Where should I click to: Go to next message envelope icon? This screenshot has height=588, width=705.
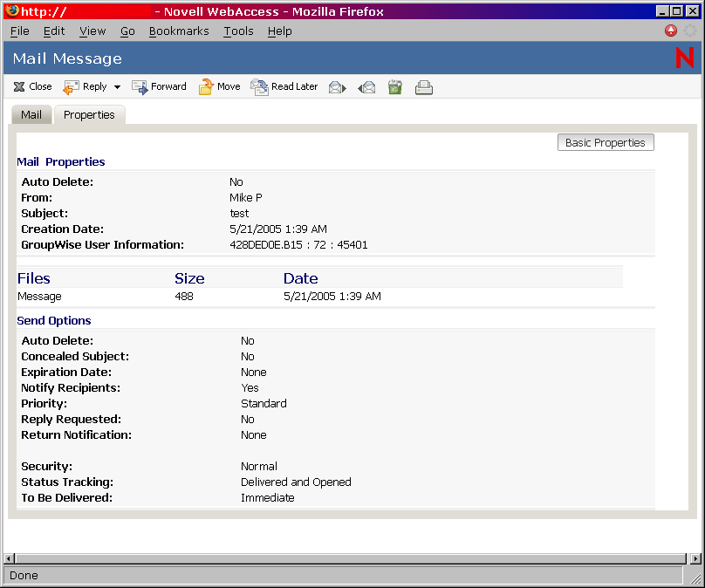point(338,87)
